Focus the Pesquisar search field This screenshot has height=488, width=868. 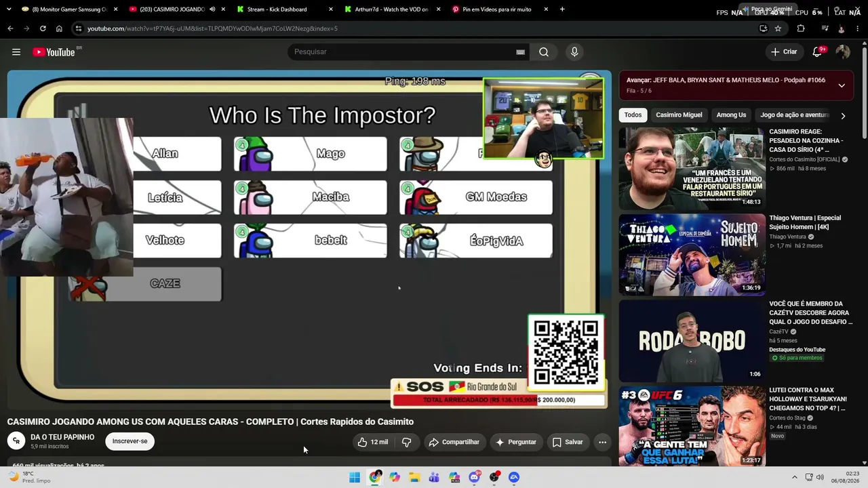pos(403,52)
